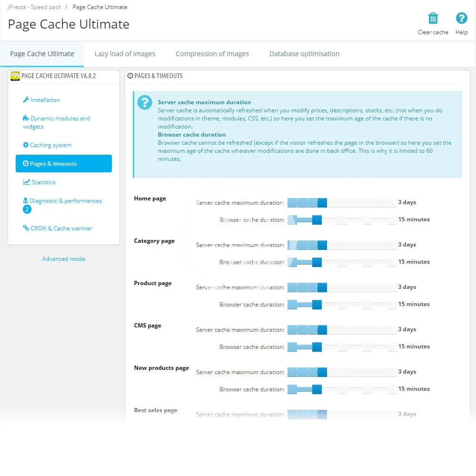Click Home page server cache duration slider
Image resolution: width=476 pixels, height=476 pixels.
coord(342,203)
